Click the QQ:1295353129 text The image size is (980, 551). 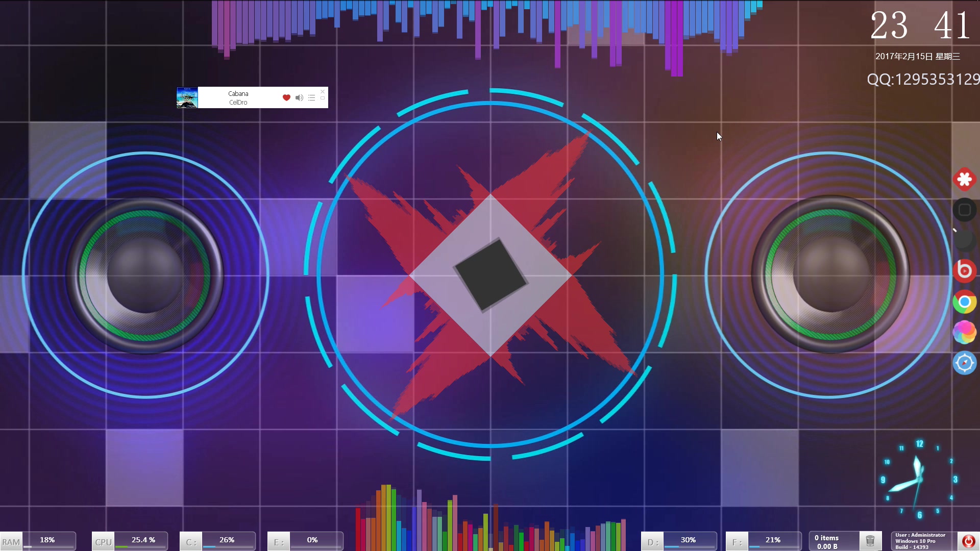click(x=923, y=79)
